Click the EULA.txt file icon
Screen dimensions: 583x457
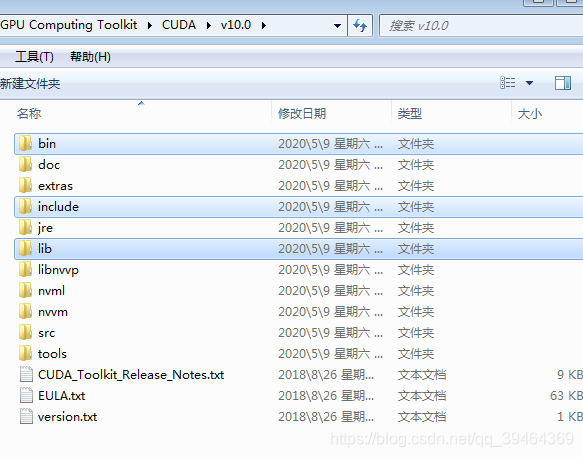click(26, 395)
